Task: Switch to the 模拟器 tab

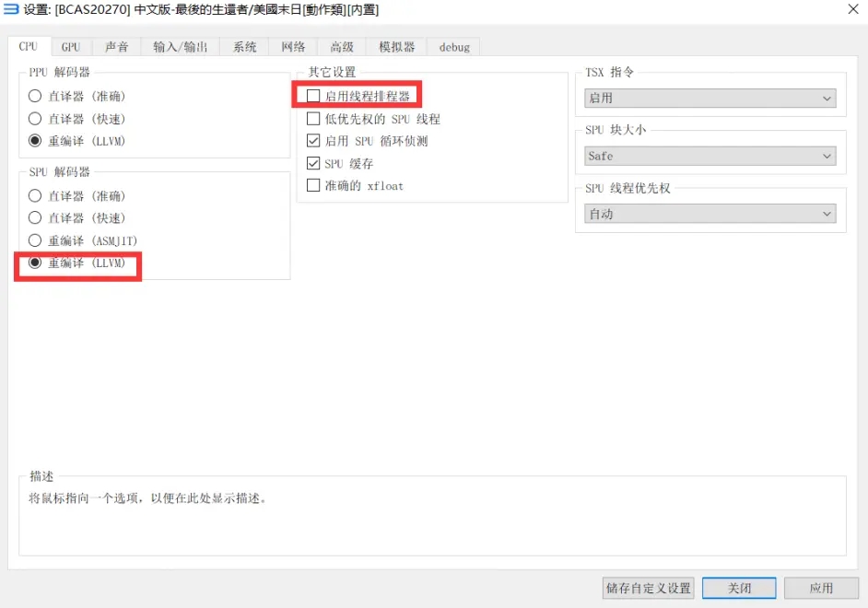Action: tap(395, 46)
